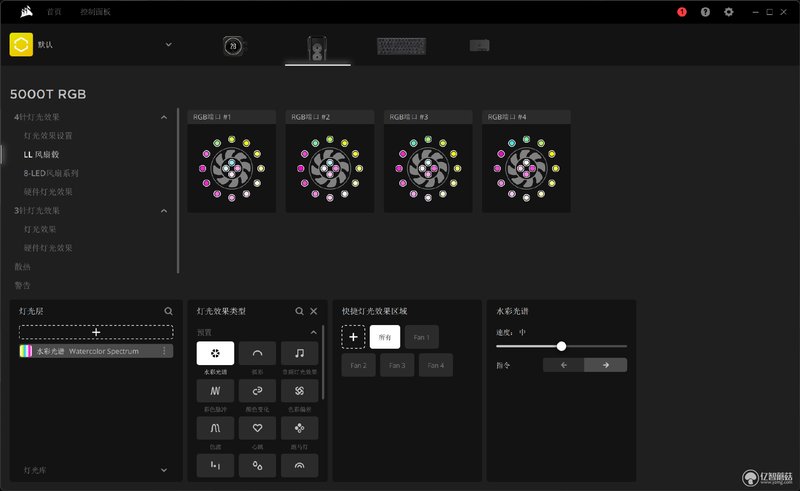
Task: Select the AIO cooler device icon
Action: [x=234, y=46]
